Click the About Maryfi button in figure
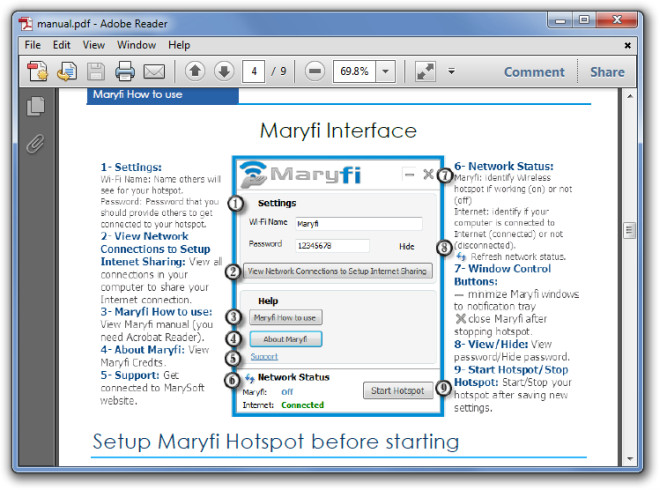Image resolution: width=660 pixels, height=490 pixels. point(285,339)
